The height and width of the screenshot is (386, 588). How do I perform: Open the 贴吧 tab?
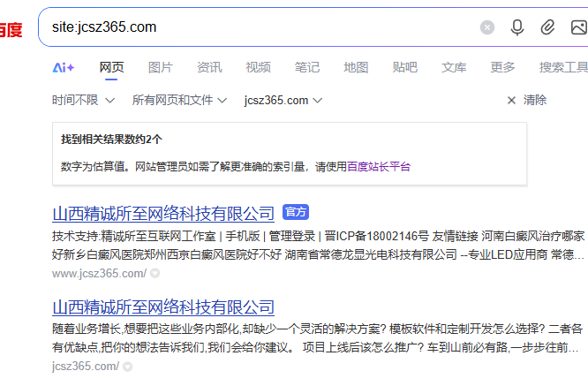point(404,67)
